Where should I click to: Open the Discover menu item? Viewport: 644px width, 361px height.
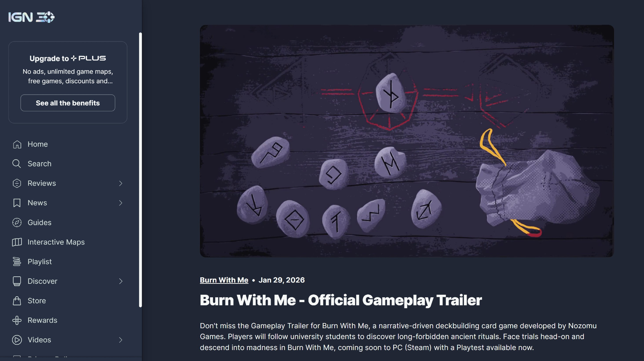pyautogui.click(x=68, y=281)
